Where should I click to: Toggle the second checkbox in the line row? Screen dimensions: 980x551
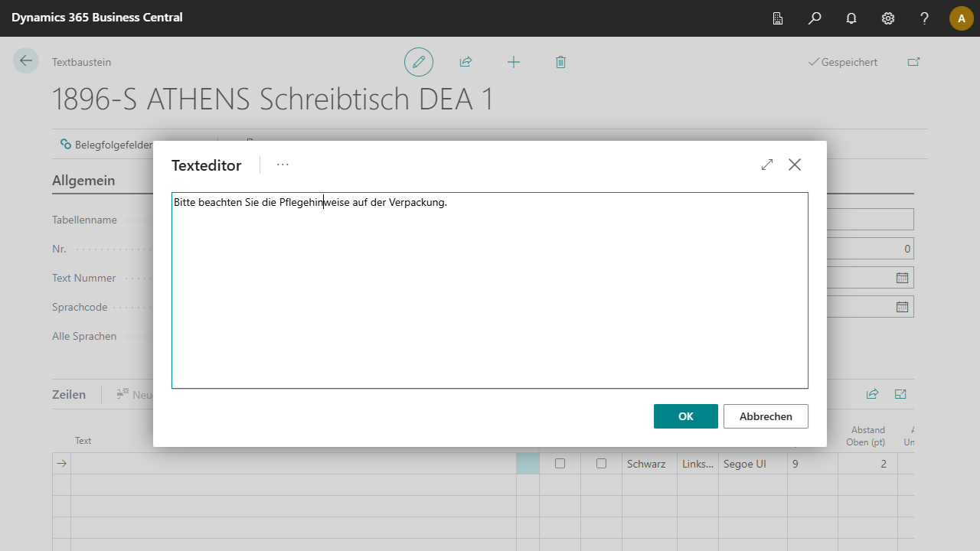coord(601,464)
